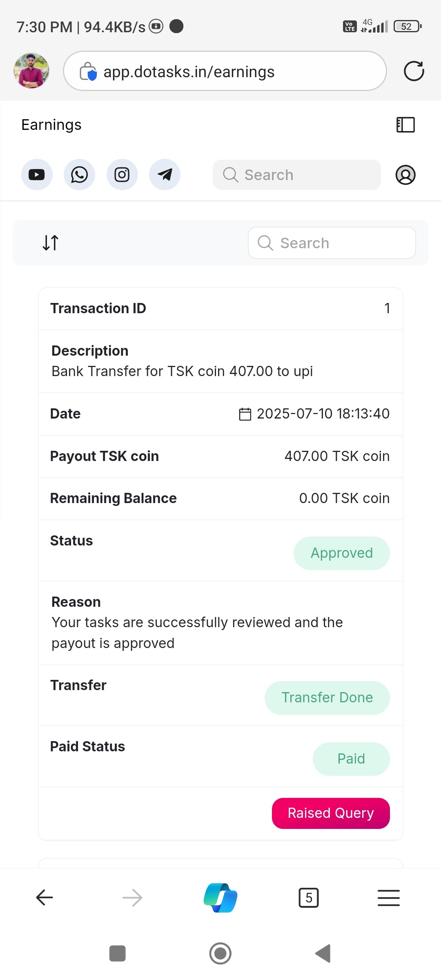Click the Raised Query button
The width and height of the screenshot is (441, 980).
click(331, 813)
